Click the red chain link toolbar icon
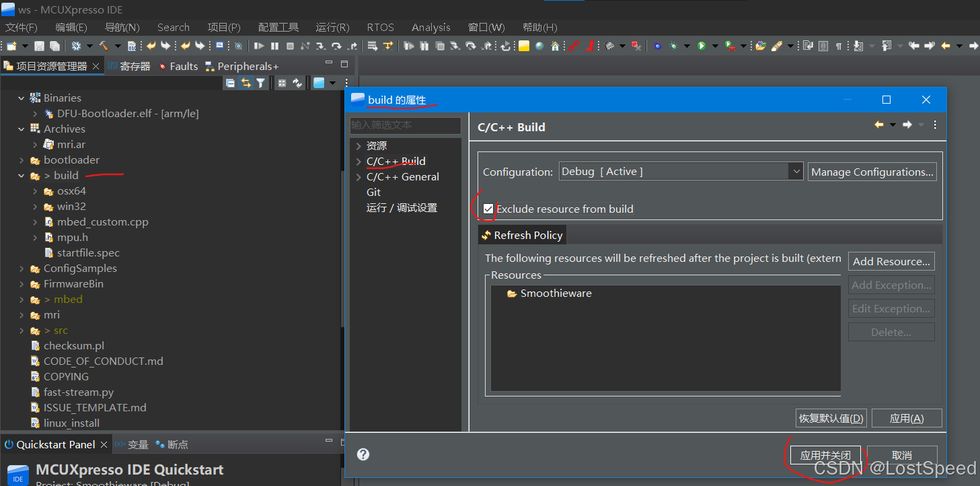This screenshot has height=486, width=980. pos(574,46)
